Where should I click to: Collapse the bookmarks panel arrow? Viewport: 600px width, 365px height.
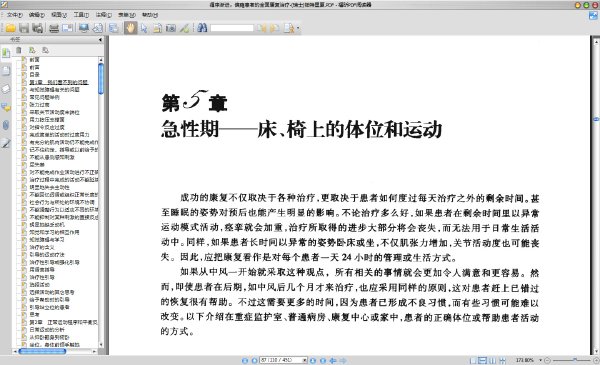100,39
